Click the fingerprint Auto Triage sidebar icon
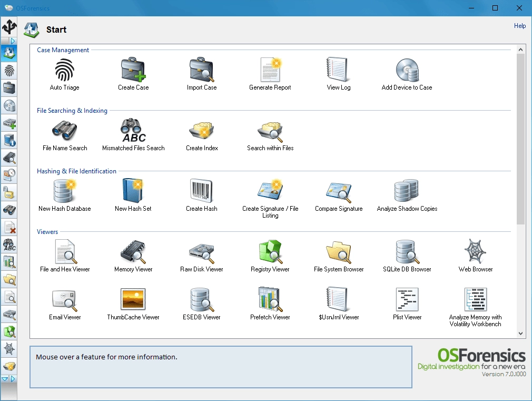This screenshot has width=532, height=401. pos(9,71)
